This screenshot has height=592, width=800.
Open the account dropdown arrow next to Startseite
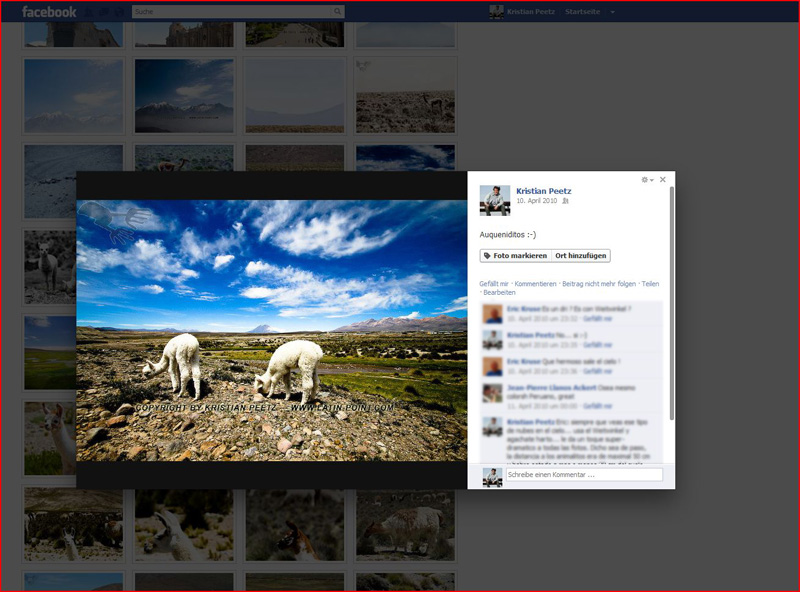pyautogui.click(x=613, y=12)
